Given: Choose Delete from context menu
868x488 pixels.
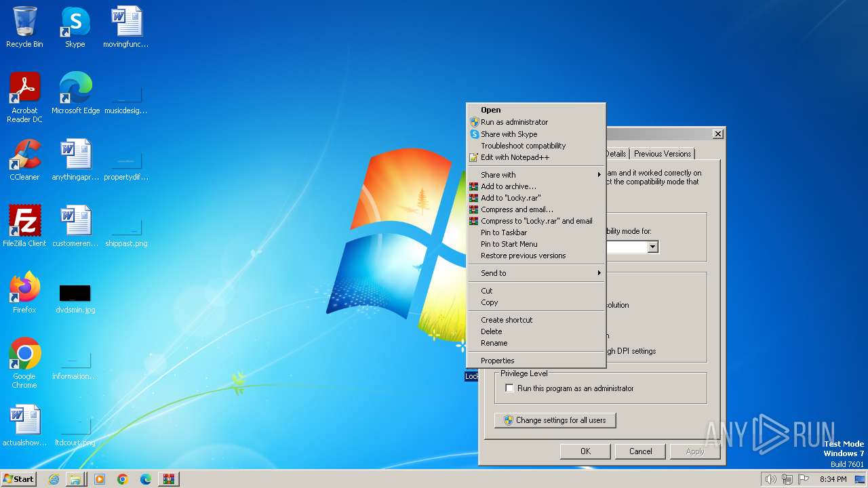Looking at the screenshot, I should click(x=536, y=331).
